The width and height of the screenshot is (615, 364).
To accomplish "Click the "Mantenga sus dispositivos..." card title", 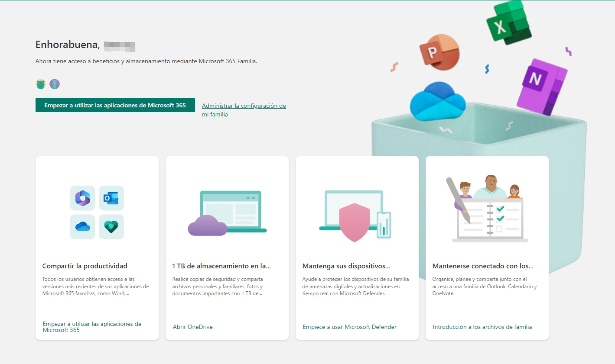I will 346,266.
